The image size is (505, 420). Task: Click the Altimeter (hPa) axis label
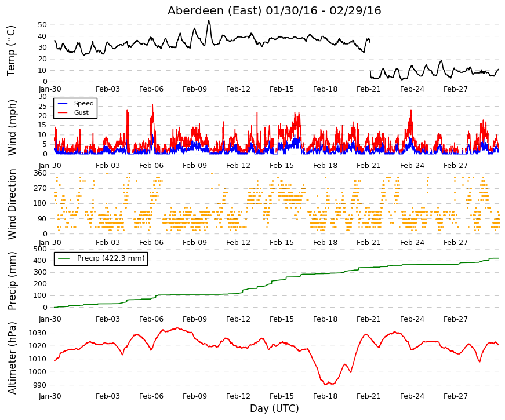pyautogui.click(x=12, y=358)
